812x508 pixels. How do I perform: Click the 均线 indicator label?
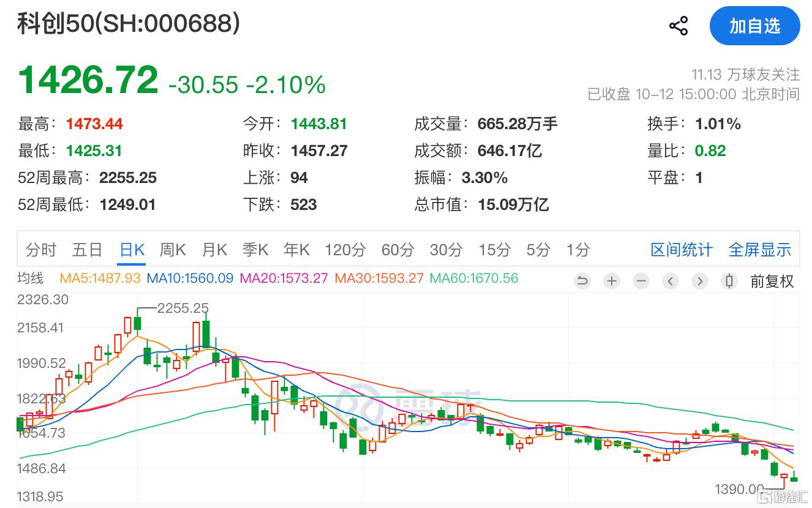pos(31,278)
